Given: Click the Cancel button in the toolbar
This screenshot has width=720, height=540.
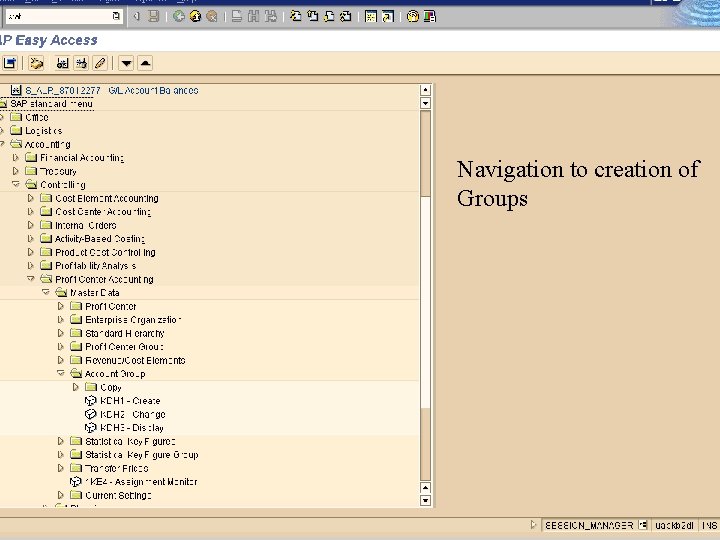Looking at the screenshot, I should (x=212, y=17).
